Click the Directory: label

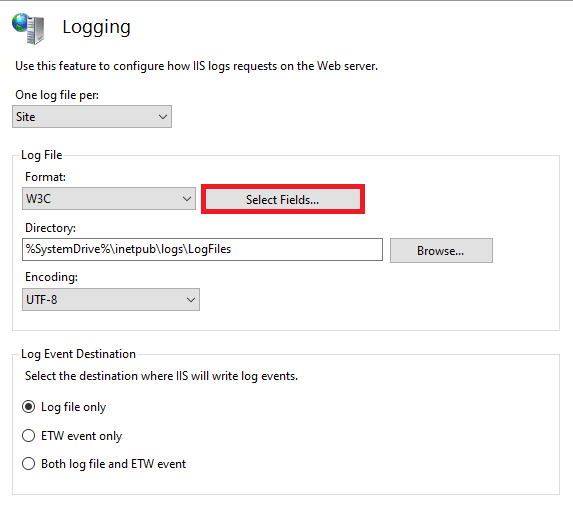tap(50, 228)
